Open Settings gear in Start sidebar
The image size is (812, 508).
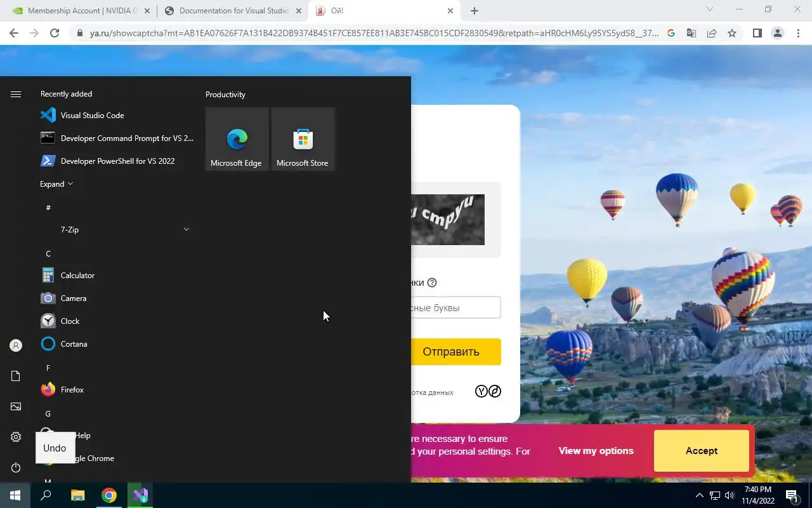click(x=16, y=437)
